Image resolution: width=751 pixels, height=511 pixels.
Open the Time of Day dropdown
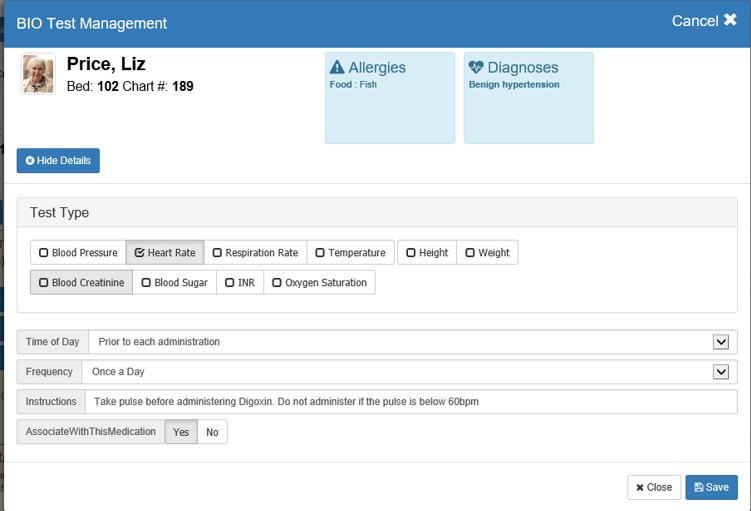[x=720, y=342]
